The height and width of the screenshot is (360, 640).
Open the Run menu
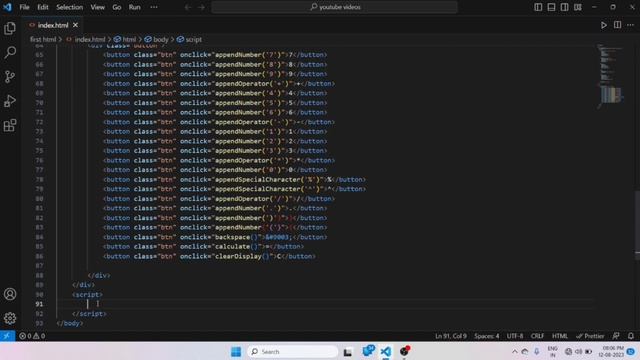[134, 7]
